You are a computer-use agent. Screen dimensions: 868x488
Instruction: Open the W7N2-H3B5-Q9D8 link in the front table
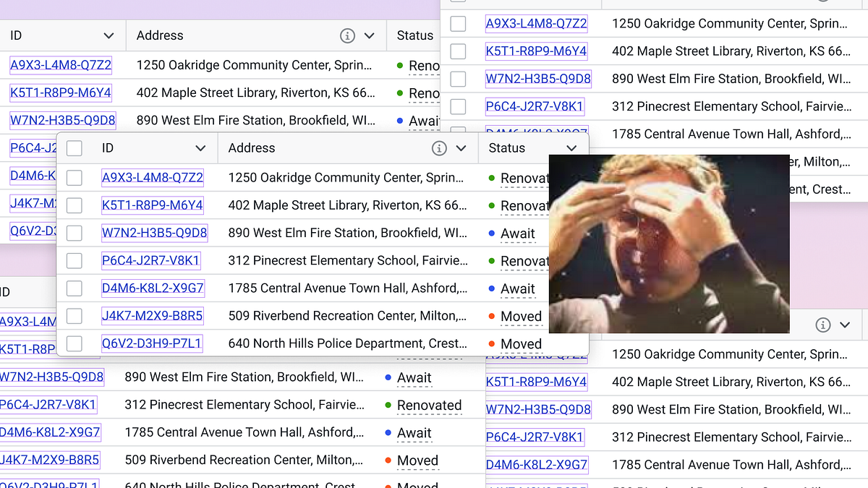155,233
